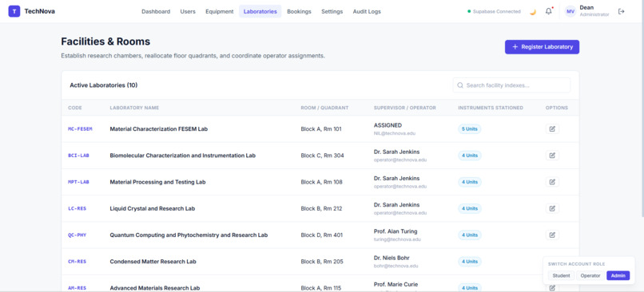Click the Laboratory Name column header
Viewport: 644px width, 292px height.
click(x=134, y=108)
